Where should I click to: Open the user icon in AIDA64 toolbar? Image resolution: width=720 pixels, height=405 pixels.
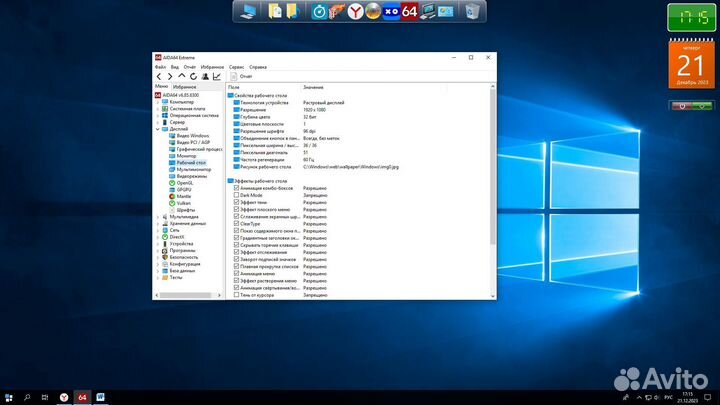coord(205,77)
